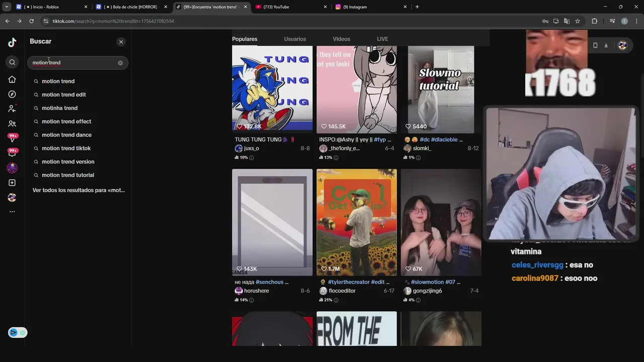Screen dimensions: 644x362
Task: Click the #fyp hashtag link
Action: (380, 140)
